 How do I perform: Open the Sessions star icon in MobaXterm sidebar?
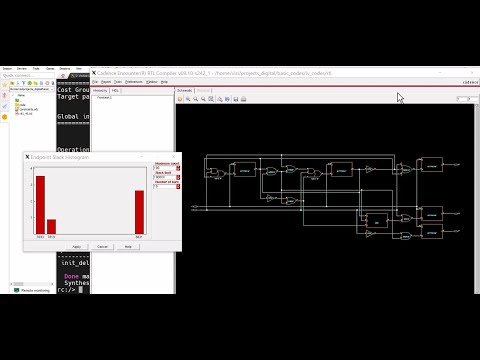click(x=4, y=85)
